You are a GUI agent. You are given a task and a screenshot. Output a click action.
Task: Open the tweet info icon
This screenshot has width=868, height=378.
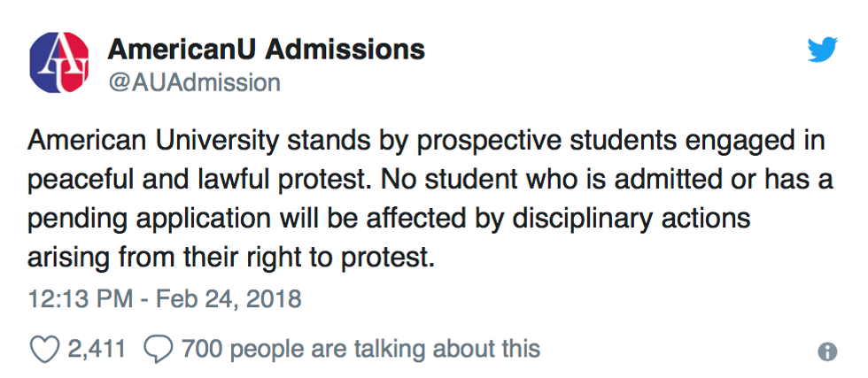(x=827, y=351)
